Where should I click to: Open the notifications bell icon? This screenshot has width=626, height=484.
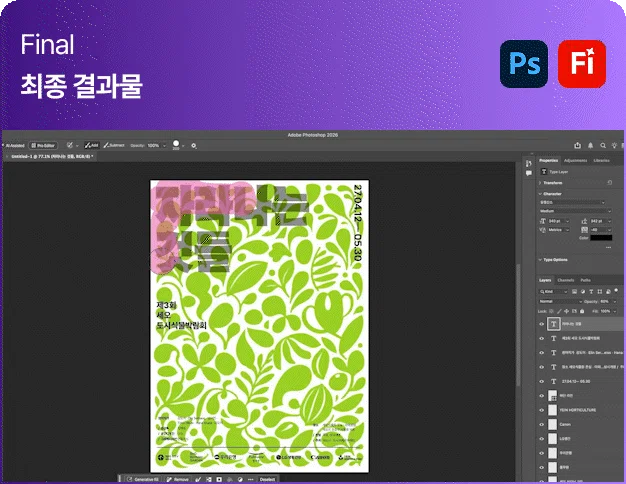pos(590,146)
